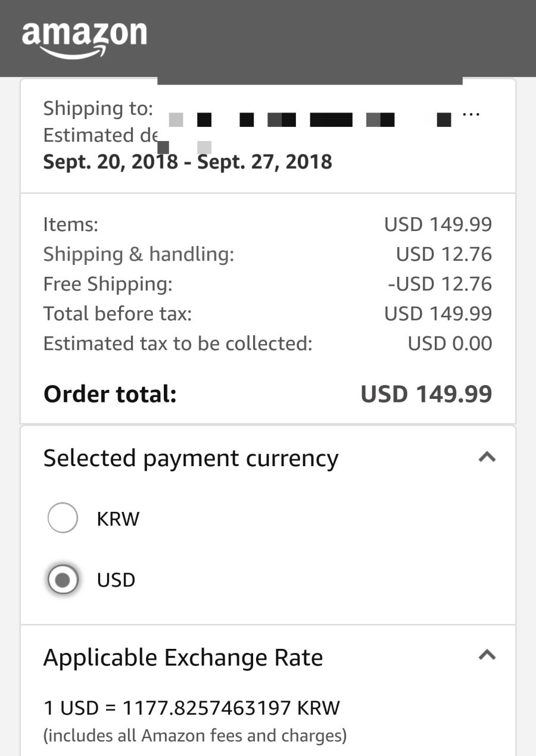Click the "Total before tax:" label
Screen dimensions: 536x756
click(117, 314)
